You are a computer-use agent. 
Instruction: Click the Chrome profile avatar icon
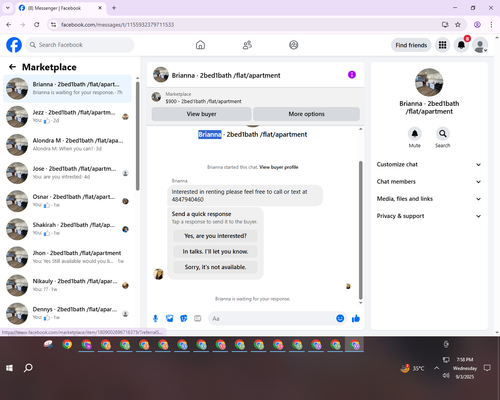click(477, 25)
